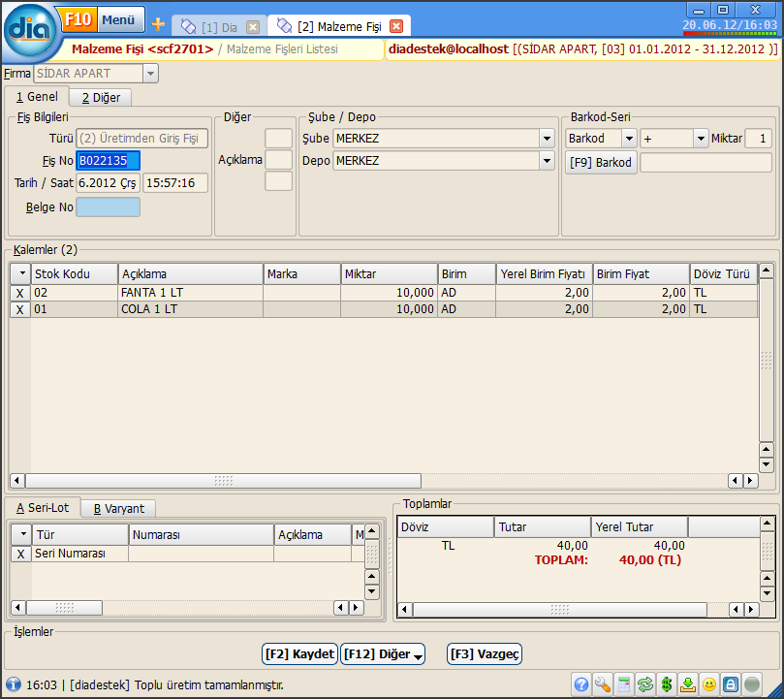
Task: Click the dia logo icon
Action: (x=30, y=31)
